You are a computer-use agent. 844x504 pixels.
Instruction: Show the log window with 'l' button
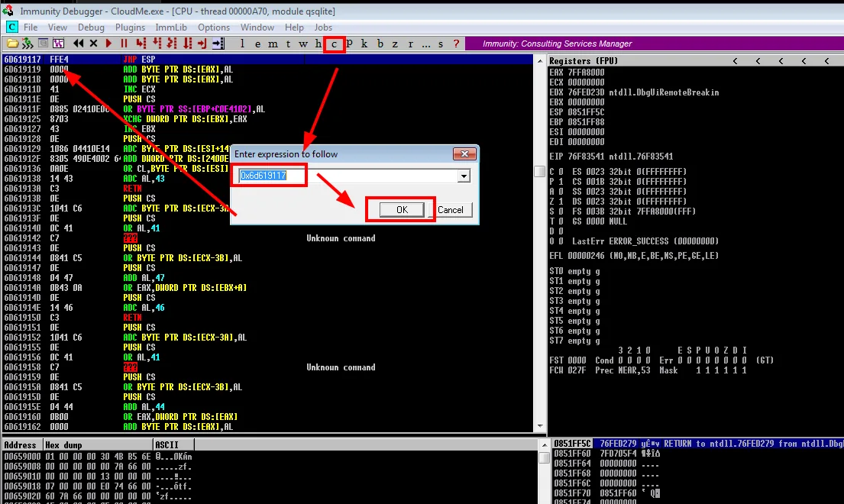[x=242, y=44]
